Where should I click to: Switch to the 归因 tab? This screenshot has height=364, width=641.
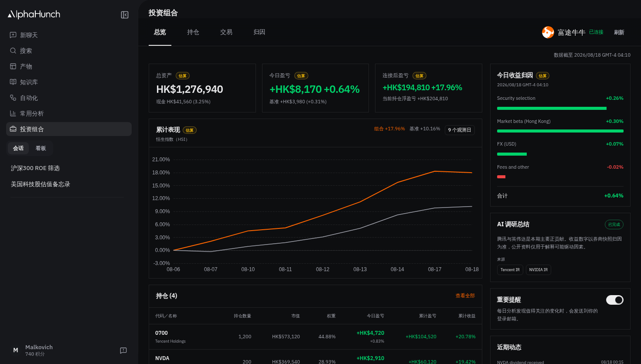point(259,32)
